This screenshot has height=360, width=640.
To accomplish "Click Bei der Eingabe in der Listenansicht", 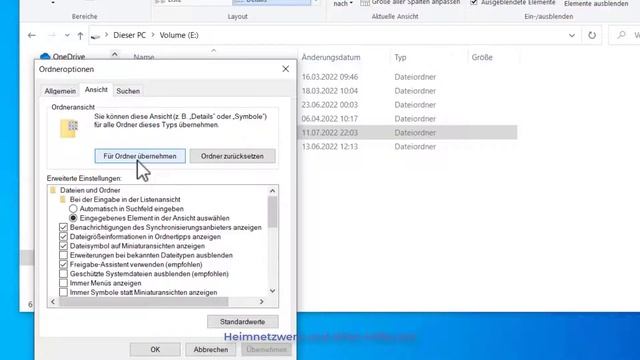I will 125,200.
